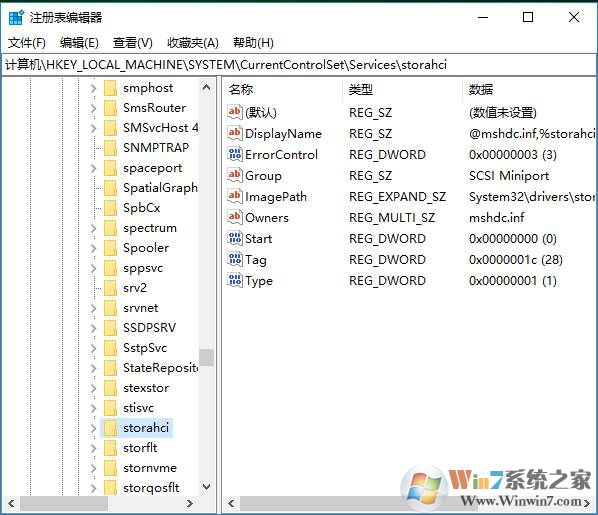Viewport: 598px width, 515px height.
Task: Click tree pane horizontal scroll right arrow
Action: (x=190, y=504)
